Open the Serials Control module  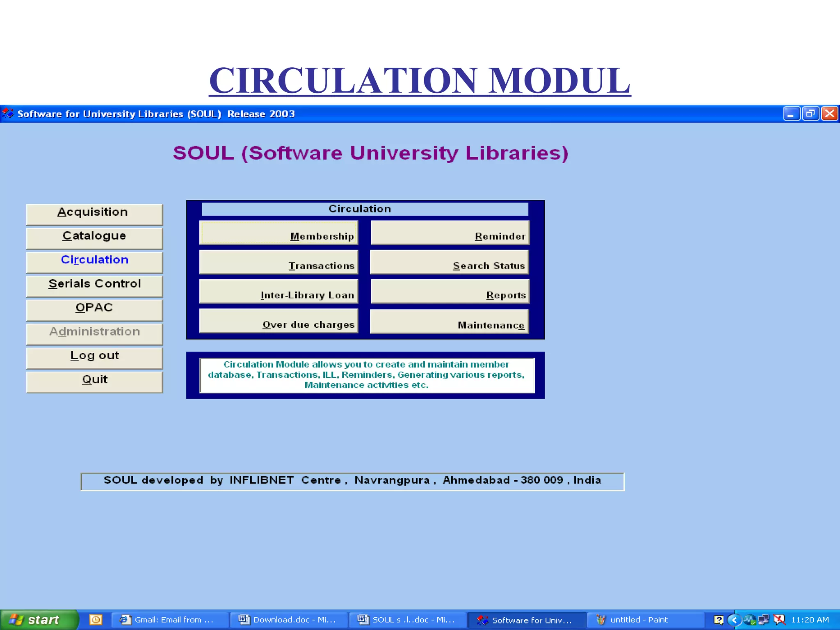[x=94, y=286]
